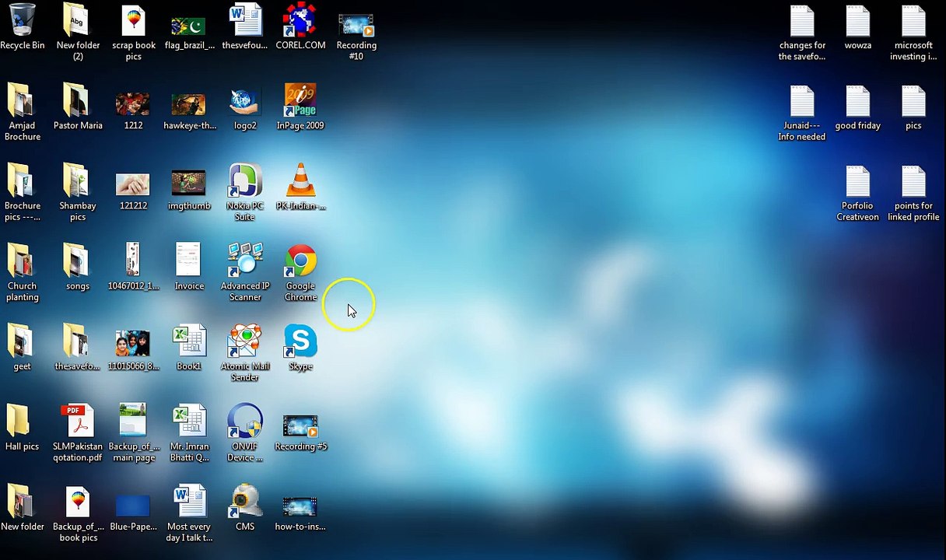Select points for linked profile file
The height and width of the screenshot is (560, 946).
click(913, 181)
